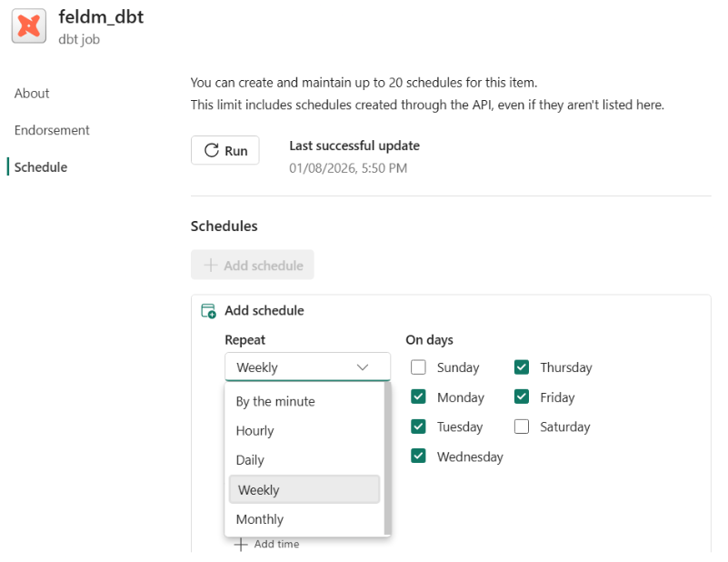Image resolution: width=728 pixels, height=562 pixels.
Task: Click the refresh icon in Run button
Action: [212, 151]
